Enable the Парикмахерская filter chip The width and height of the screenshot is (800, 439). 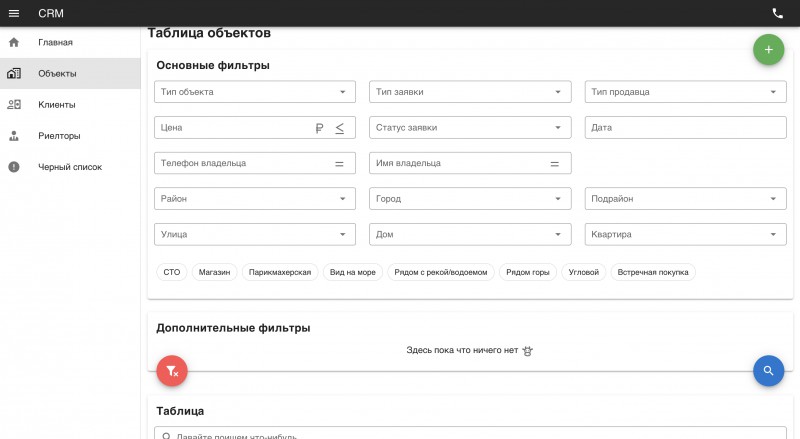point(280,272)
